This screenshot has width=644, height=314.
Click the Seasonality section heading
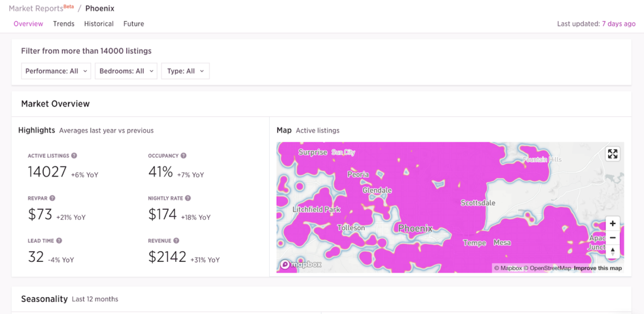click(x=45, y=299)
